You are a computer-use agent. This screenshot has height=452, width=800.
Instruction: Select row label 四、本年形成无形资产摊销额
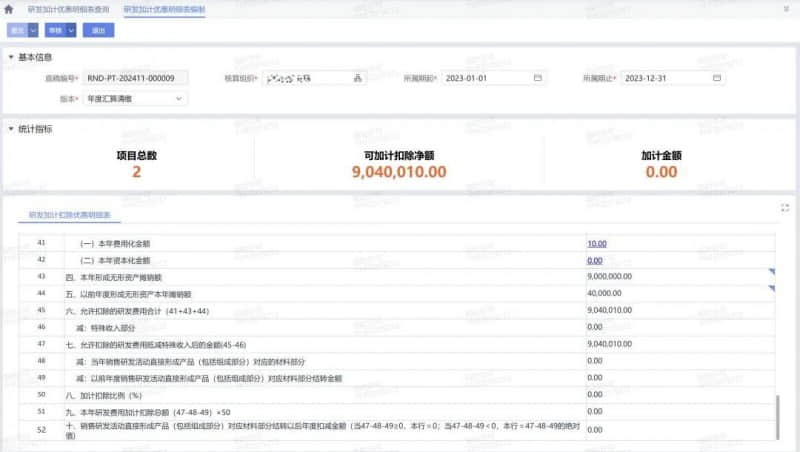[114, 278]
